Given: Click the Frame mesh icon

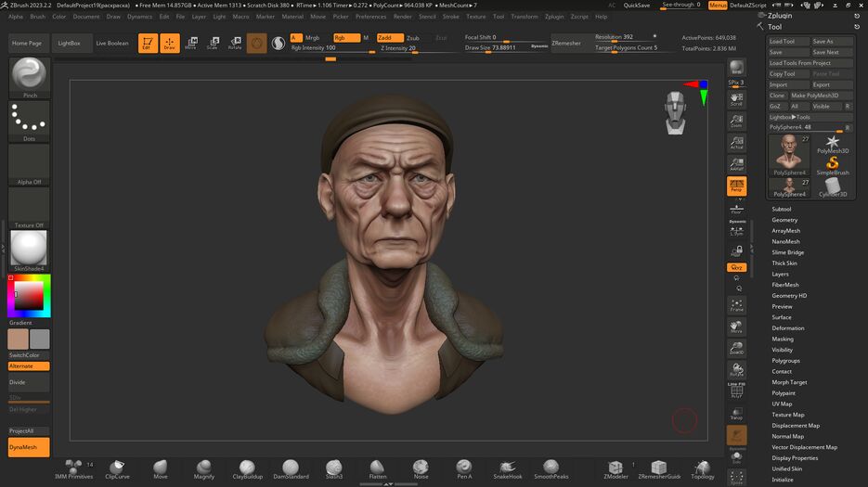Looking at the screenshot, I should 736,305.
